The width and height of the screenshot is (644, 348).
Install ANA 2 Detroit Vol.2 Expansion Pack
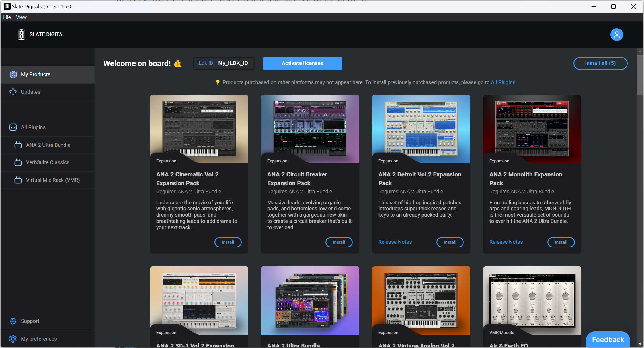coord(450,242)
